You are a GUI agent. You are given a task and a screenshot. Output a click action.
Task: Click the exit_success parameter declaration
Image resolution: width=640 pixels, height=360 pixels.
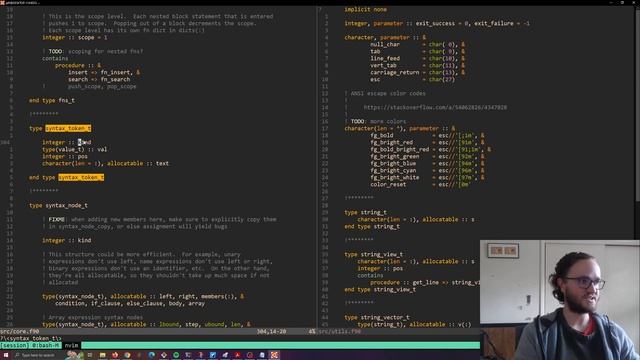click(x=437, y=24)
